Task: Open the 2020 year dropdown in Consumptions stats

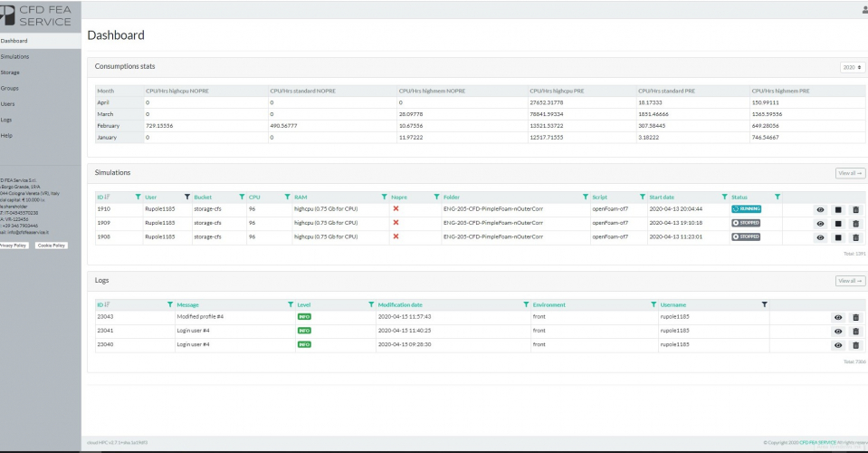Action: click(x=852, y=67)
